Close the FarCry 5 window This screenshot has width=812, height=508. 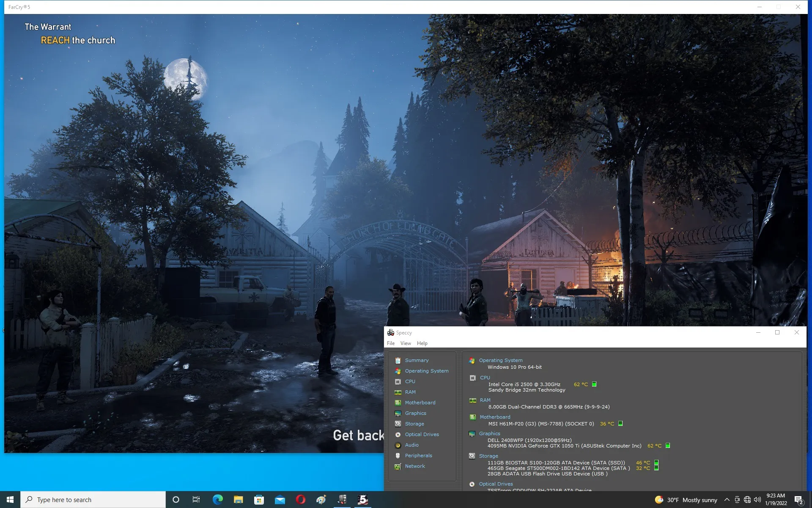coord(798,7)
